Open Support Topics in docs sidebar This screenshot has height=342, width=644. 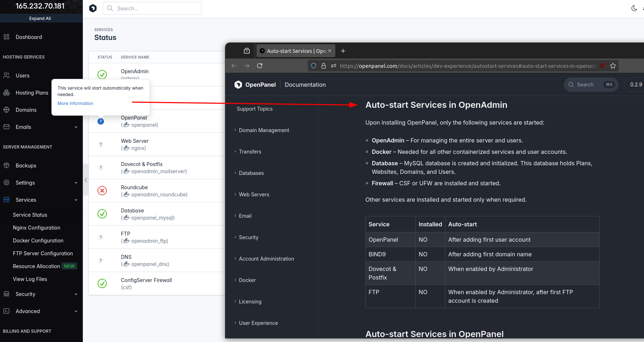point(255,109)
